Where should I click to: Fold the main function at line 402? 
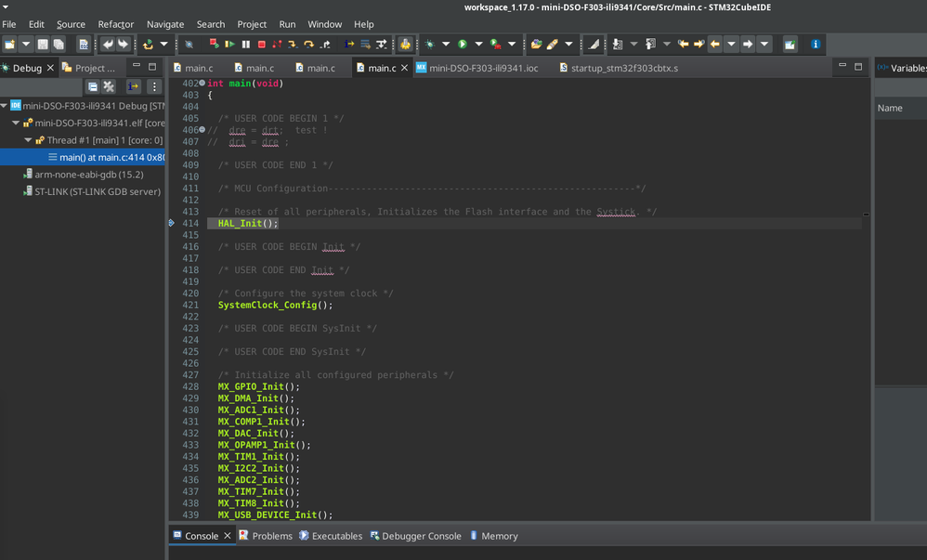(x=202, y=84)
